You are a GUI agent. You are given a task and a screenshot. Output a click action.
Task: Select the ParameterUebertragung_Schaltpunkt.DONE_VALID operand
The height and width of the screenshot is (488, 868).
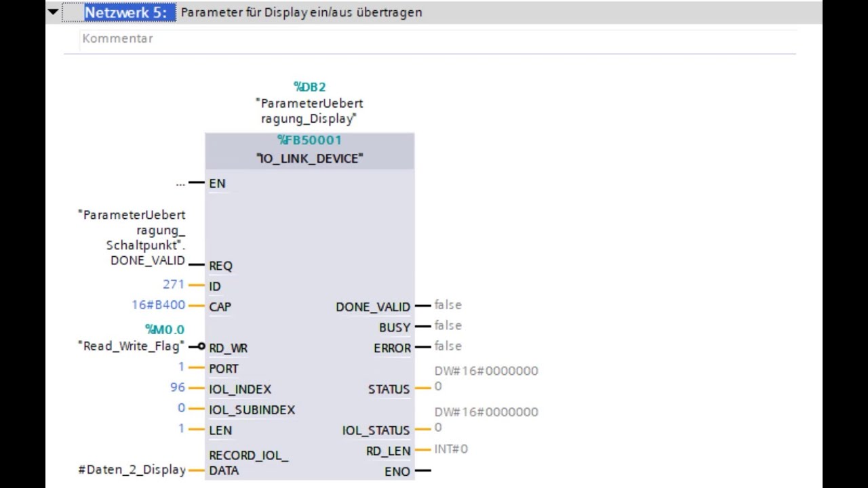(132, 237)
